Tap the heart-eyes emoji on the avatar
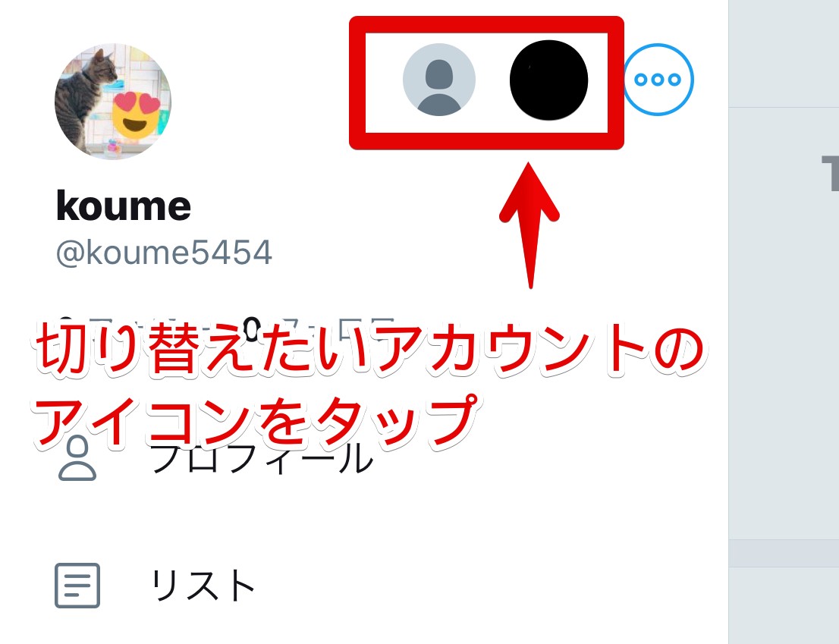Viewport: 839px width, 644px height. point(137,115)
